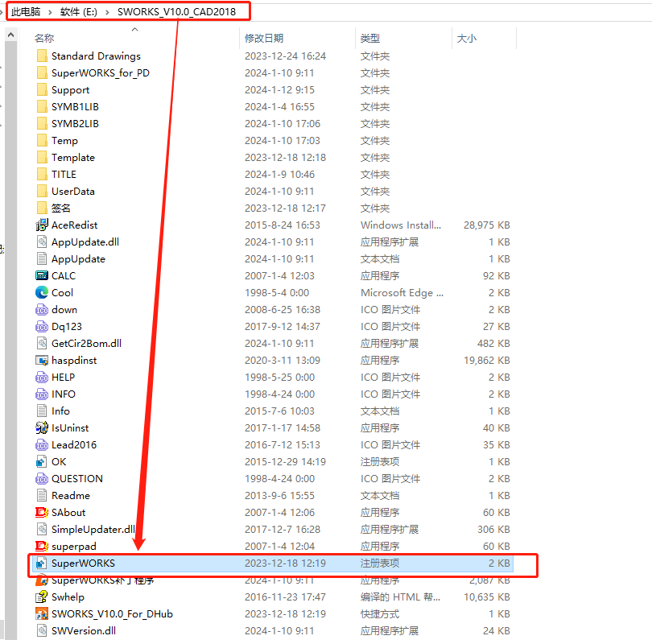The image size is (652, 644).
Task: Click the TITLE folder icon
Action: tap(42, 174)
